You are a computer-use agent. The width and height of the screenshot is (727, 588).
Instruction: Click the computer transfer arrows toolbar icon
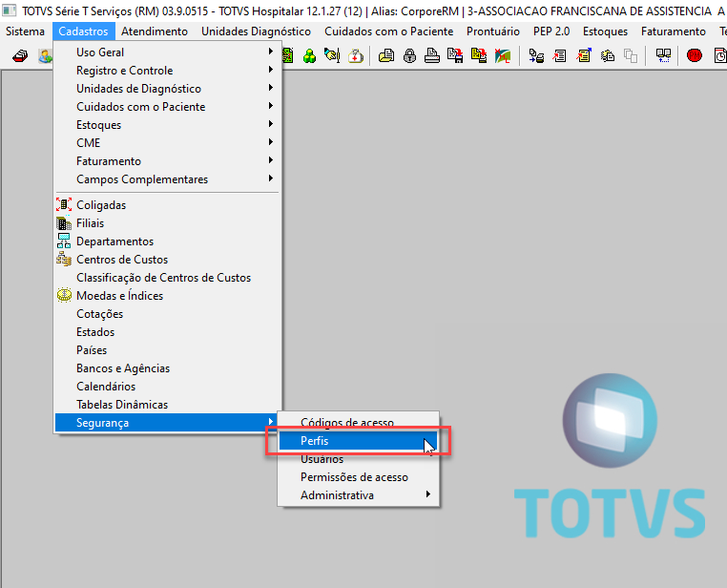pyautogui.click(x=536, y=56)
